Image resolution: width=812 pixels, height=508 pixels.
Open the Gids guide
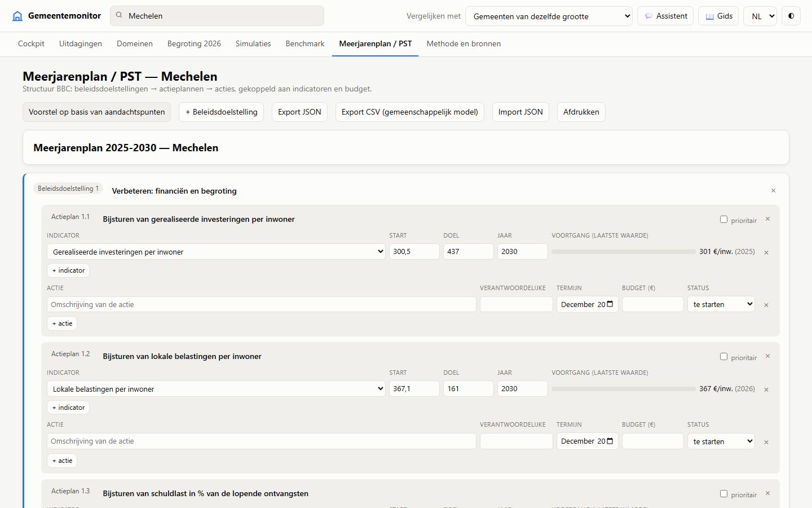(x=719, y=16)
